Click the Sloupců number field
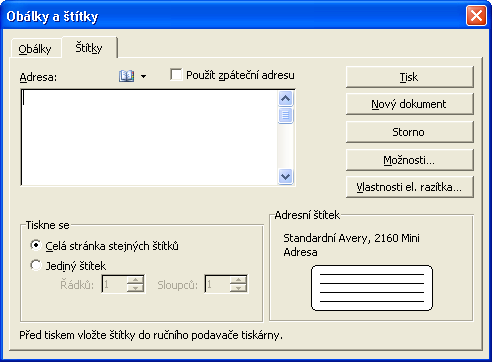 [x=217, y=284]
